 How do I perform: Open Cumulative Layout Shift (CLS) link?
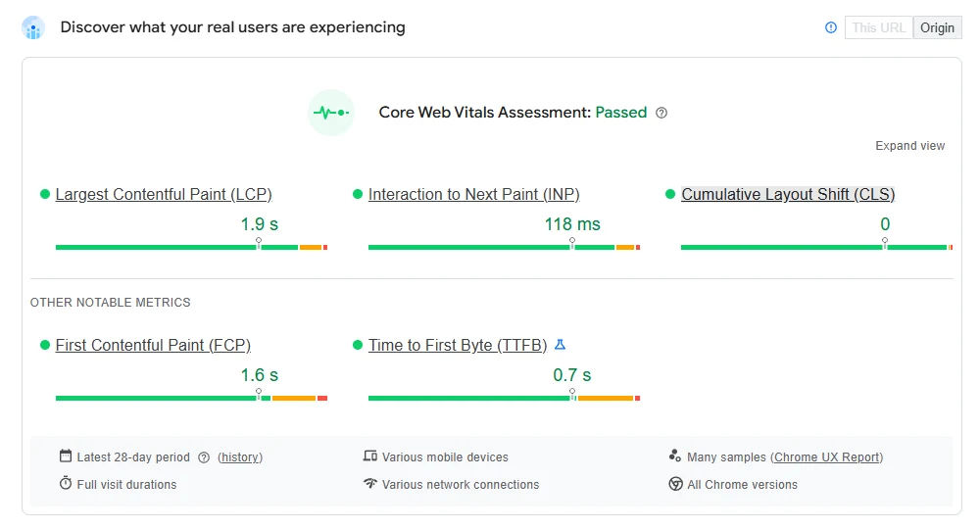pyautogui.click(x=788, y=194)
